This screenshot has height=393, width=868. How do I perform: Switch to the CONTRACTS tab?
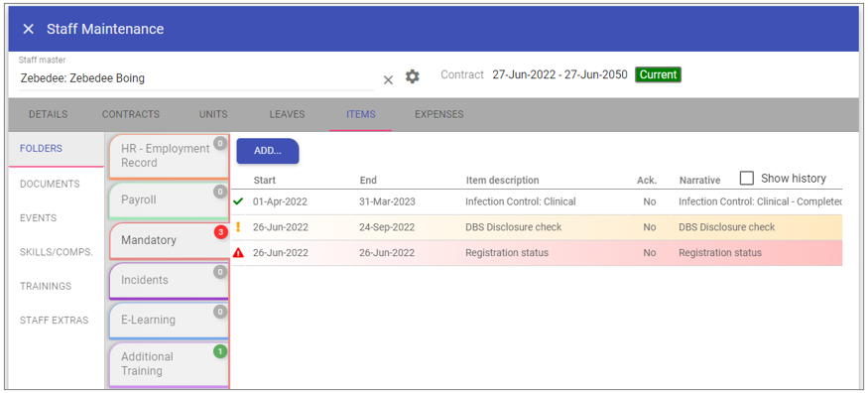[131, 114]
